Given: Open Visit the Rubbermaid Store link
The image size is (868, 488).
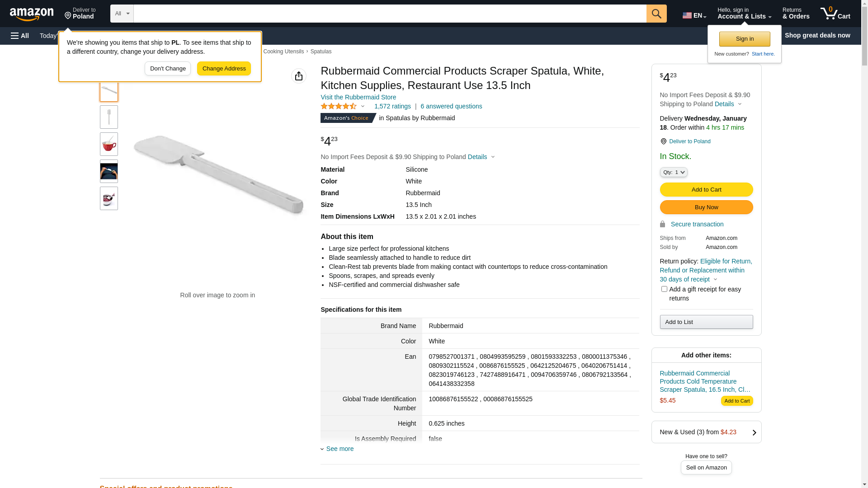Looking at the screenshot, I should click(358, 97).
